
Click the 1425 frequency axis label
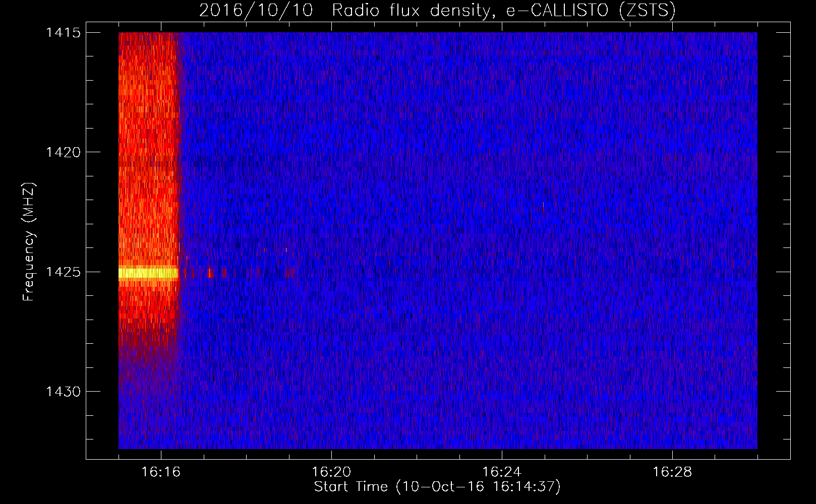click(63, 272)
